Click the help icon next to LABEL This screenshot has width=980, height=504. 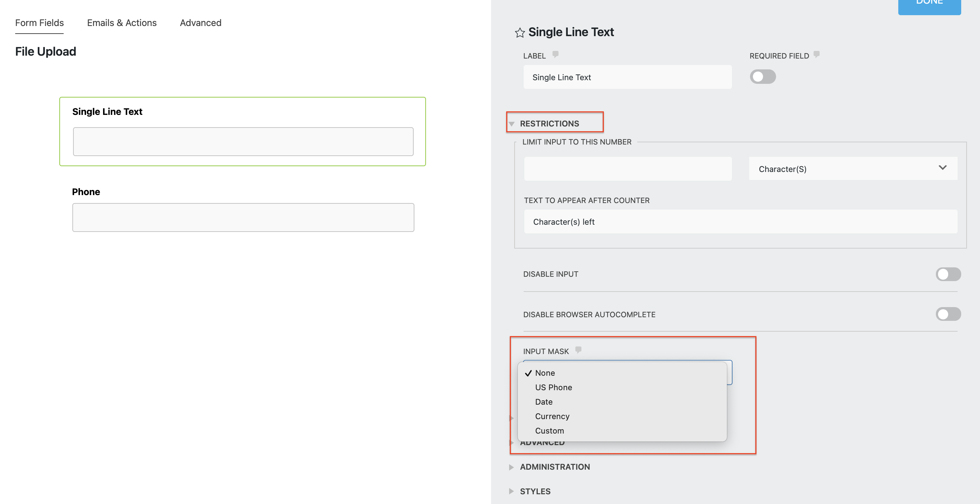555,54
